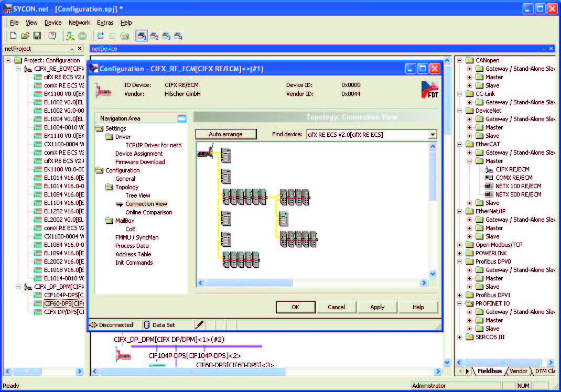Collapse the EtherCAT Master folder

point(469,161)
